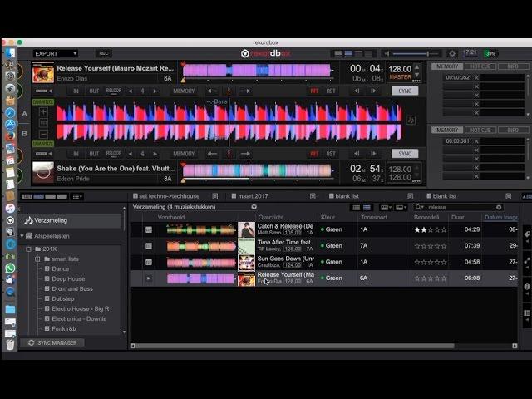Image resolution: width=532 pixels, height=399 pixels.
Task: Toggle RELOOP on deck A
Action: coord(114,91)
